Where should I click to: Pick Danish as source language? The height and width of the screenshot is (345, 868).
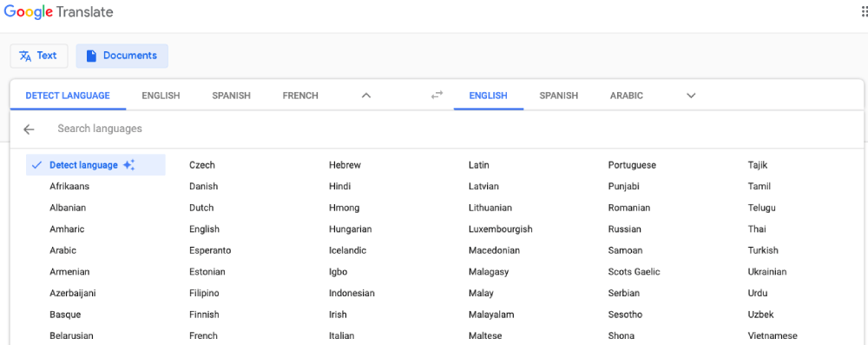tap(204, 186)
